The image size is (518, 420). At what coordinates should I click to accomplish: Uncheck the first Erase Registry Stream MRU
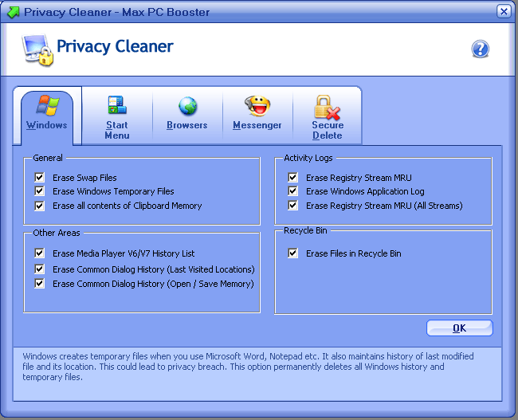(292, 177)
